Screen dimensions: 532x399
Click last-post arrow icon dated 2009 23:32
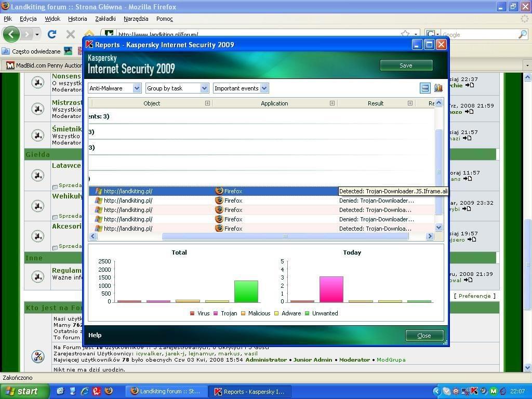click(x=467, y=209)
